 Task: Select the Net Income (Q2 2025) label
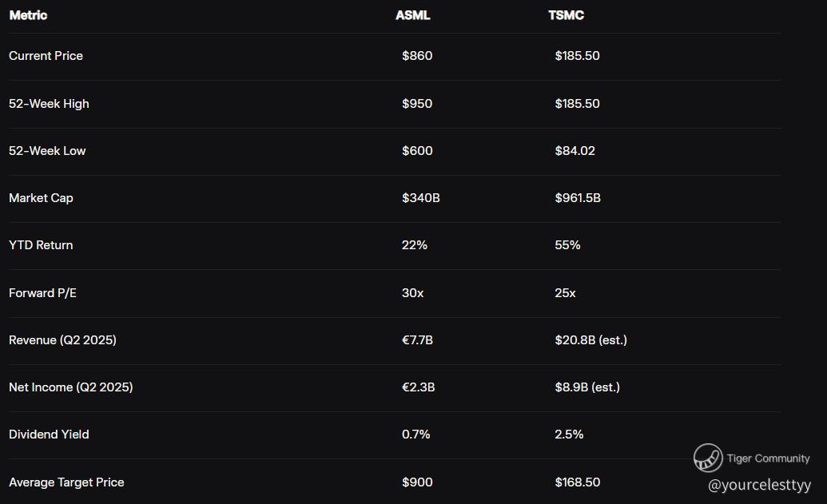(x=70, y=387)
